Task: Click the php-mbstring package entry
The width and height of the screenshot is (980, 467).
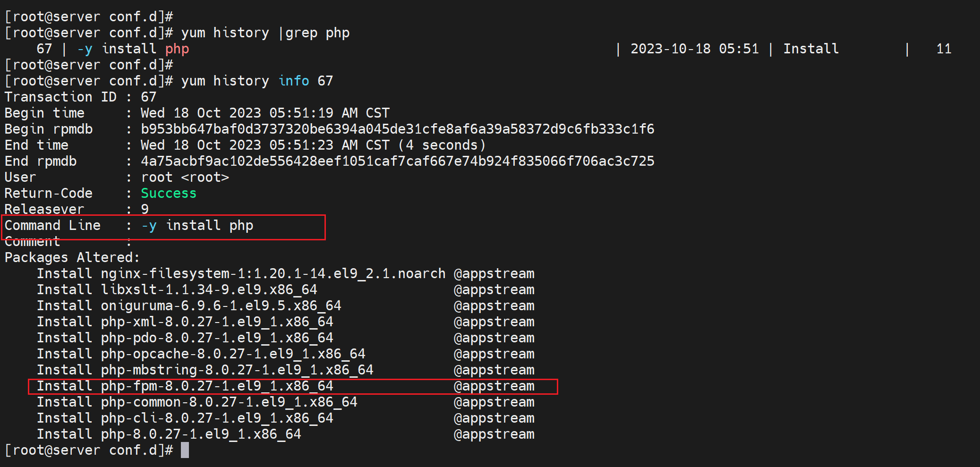Action: pos(237,370)
